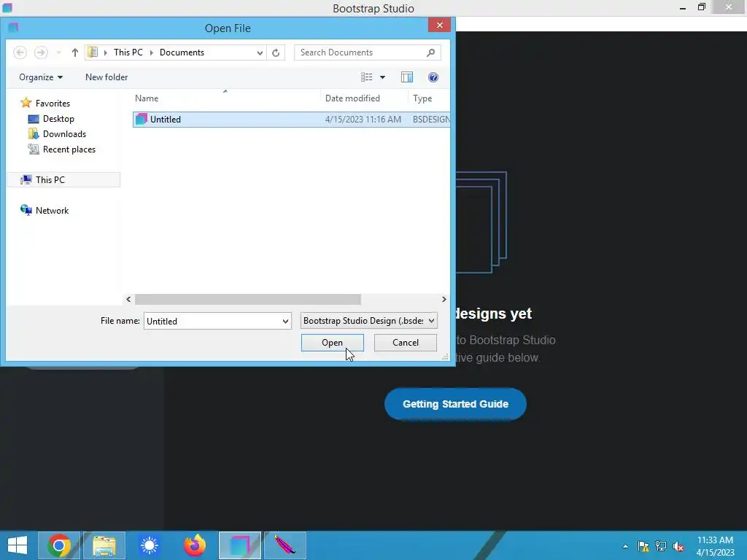
Task: Click Documents in address breadcrumb
Action: pyautogui.click(x=182, y=52)
